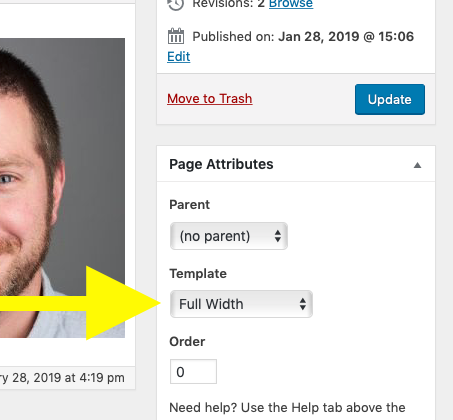Screen dimensions: 453x420
Task: Move page to Trash link
Action: point(210,99)
